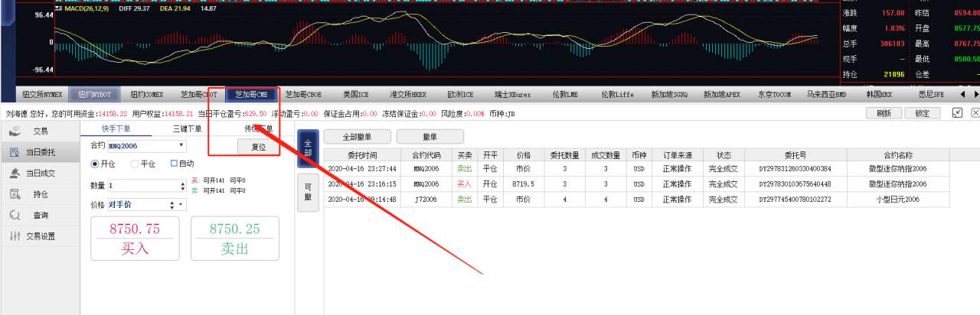Viewport: 980px width, 315px height.
Task: Click the 合约名称 column header
Action: 897,155
